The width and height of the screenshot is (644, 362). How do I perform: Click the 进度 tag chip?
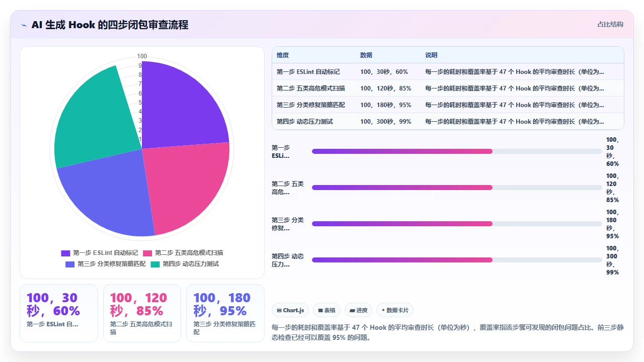point(358,310)
